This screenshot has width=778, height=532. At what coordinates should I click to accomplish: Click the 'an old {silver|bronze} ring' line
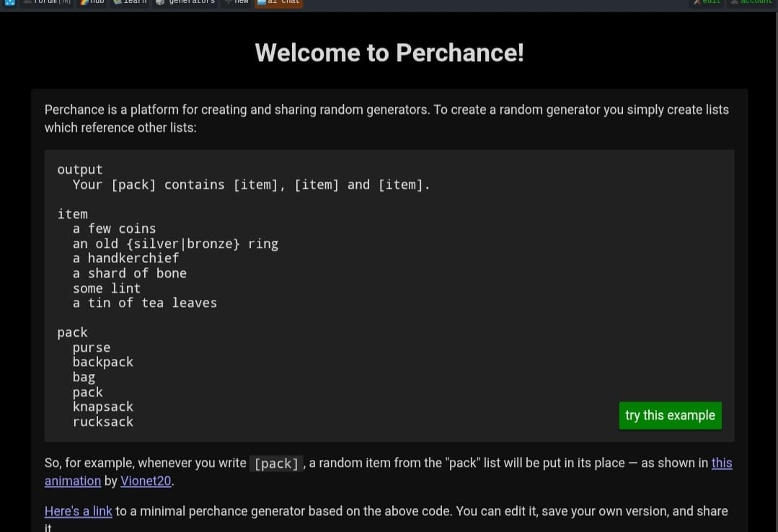(175, 244)
